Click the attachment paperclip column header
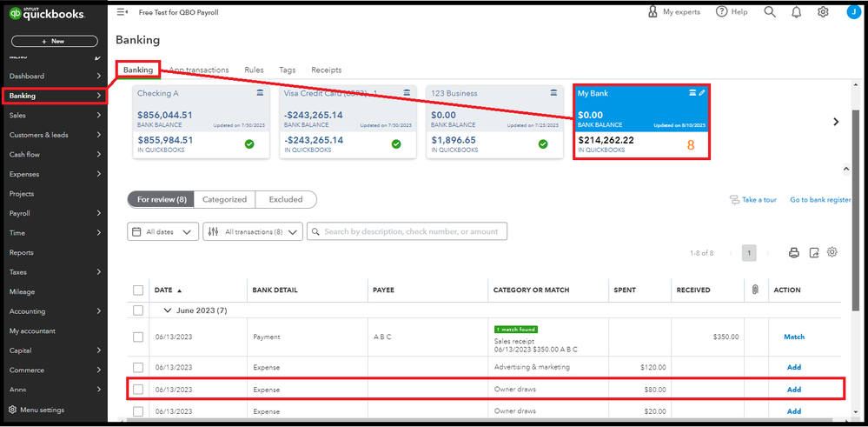868x427 pixels. (x=755, y=290)
